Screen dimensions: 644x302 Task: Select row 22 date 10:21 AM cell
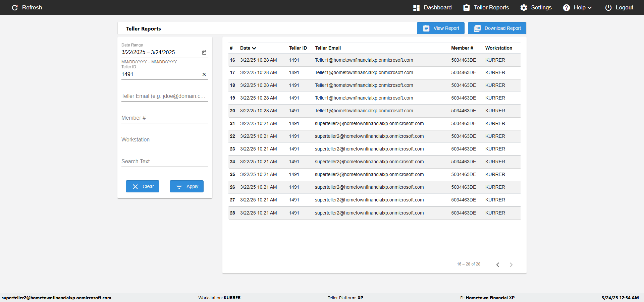[258, 136]
